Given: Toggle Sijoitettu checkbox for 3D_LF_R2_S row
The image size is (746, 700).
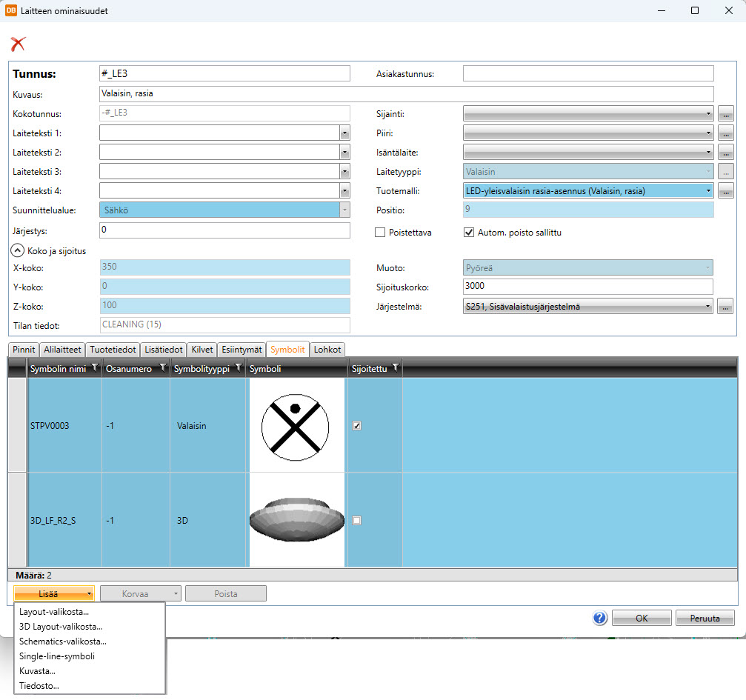Looking at the screenshot, I should (x=357, y=521).
